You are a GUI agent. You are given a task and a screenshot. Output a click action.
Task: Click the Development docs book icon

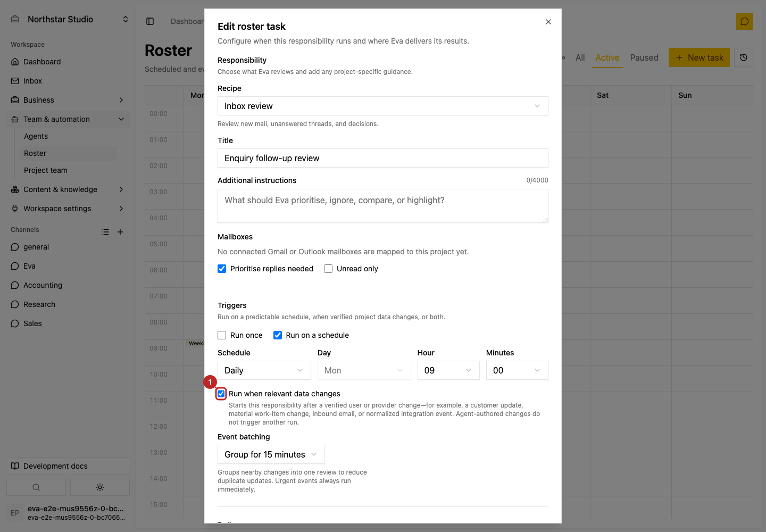click(x=15, y=466)
